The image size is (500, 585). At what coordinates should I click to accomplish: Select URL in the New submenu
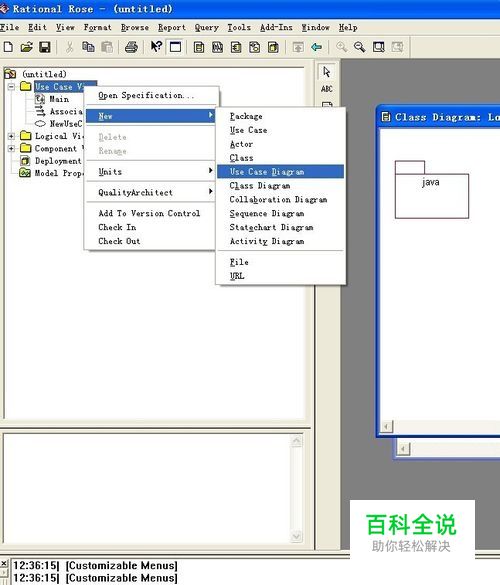[280, 276]
